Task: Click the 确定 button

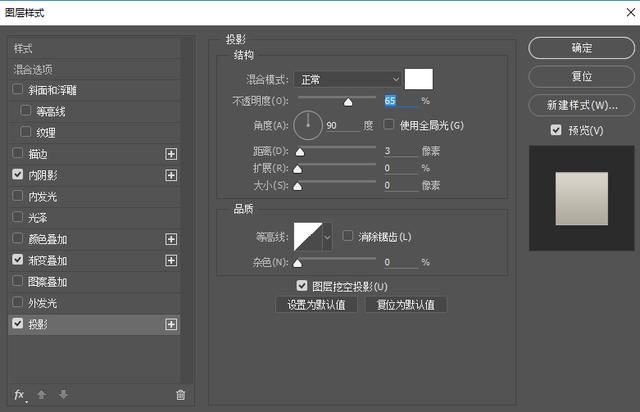Action: 581,48
